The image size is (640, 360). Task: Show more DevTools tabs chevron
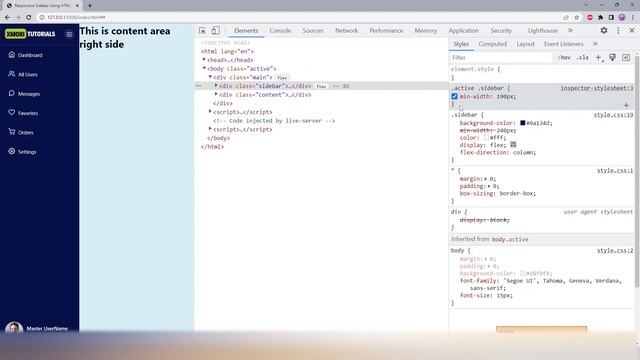point(570,31)
